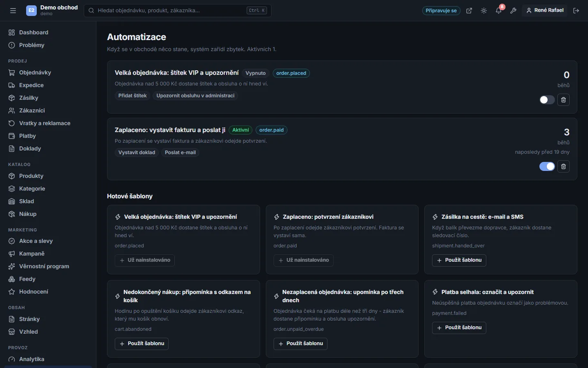Navigate to Zásilky

pyautogui.click(x=48, y=98)
